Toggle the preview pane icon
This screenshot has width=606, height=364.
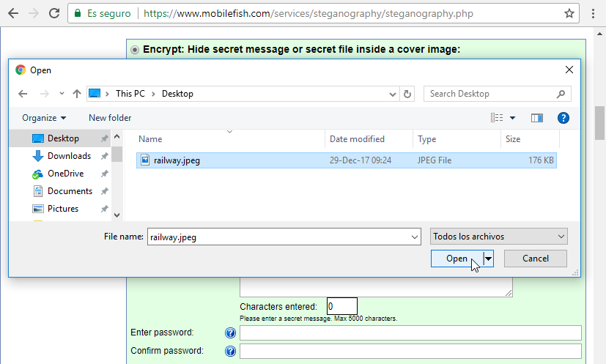pyautogui.click(x=537, y=118)
